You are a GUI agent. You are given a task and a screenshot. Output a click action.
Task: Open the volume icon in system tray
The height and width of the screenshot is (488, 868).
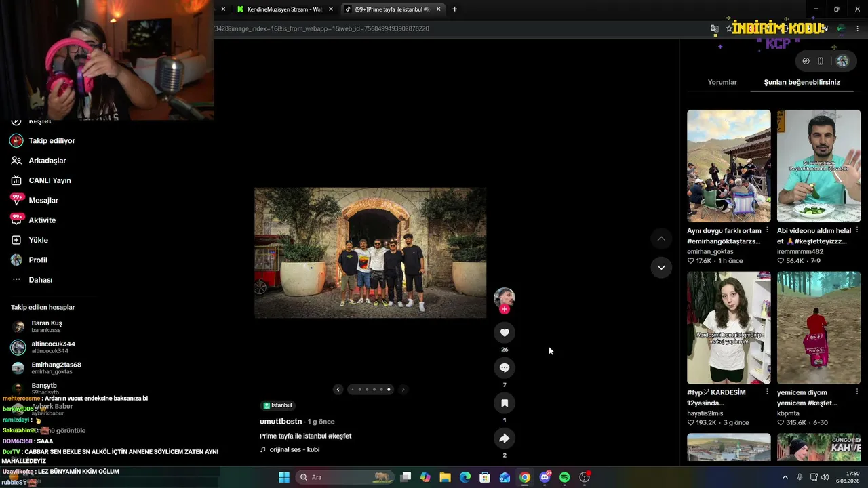825,477
